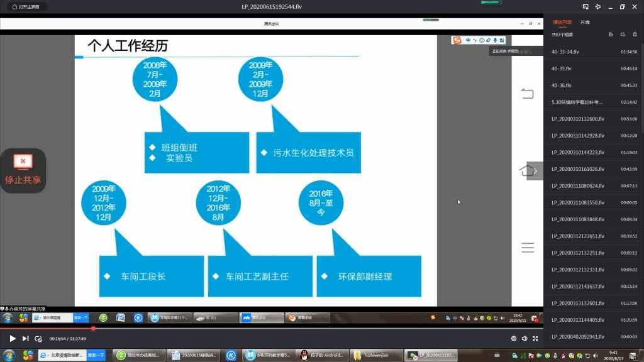This screenshot has height=362, width=644.
Task: Click the add-to-playlist icon
Action: pyautogui.click(x=623, y=35)
